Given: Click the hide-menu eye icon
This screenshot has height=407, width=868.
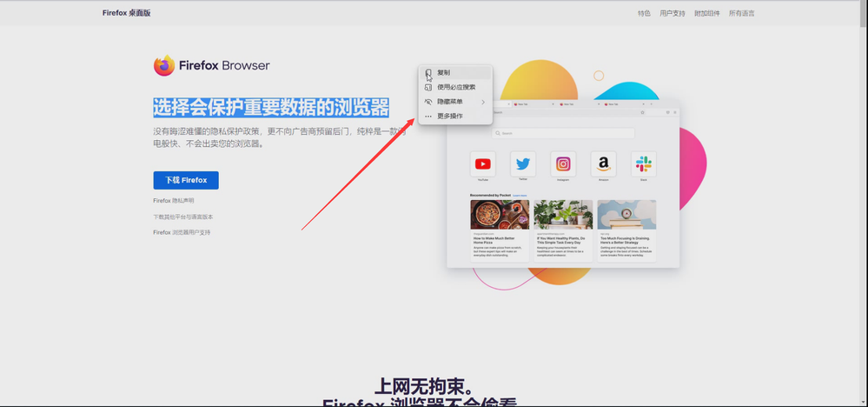Looking at the screenshot, I should [428, 102].
